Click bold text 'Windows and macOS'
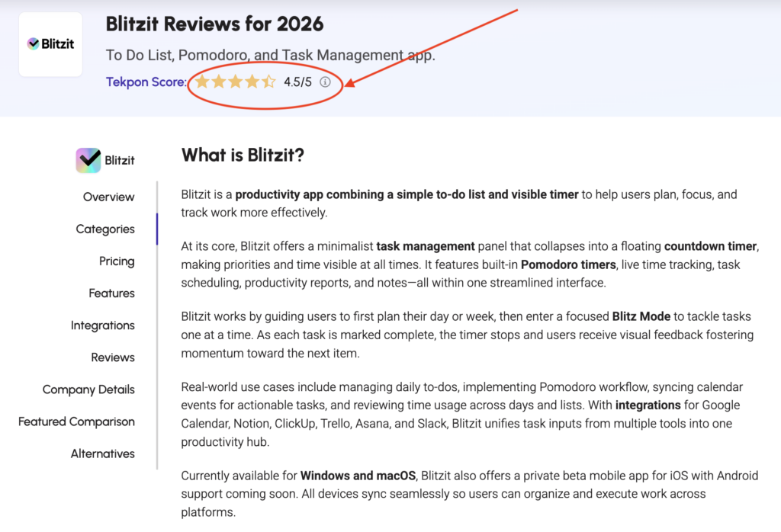The height and width of the screenshot is (532, 781). click(x=358, y=476)
